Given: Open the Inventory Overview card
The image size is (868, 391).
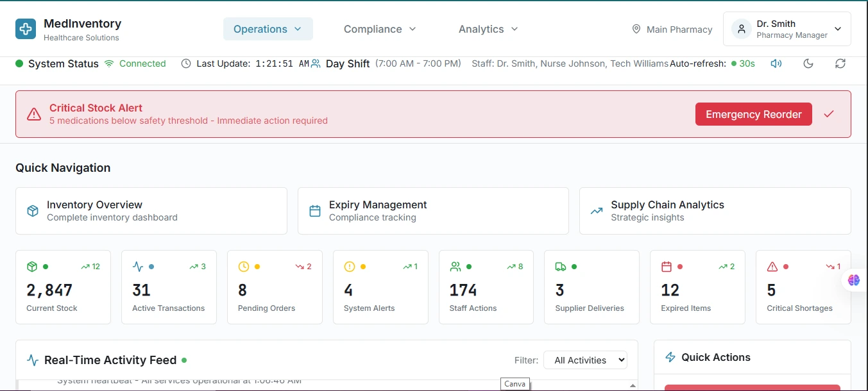Looking at the screenshot, I should coord(151,211).
